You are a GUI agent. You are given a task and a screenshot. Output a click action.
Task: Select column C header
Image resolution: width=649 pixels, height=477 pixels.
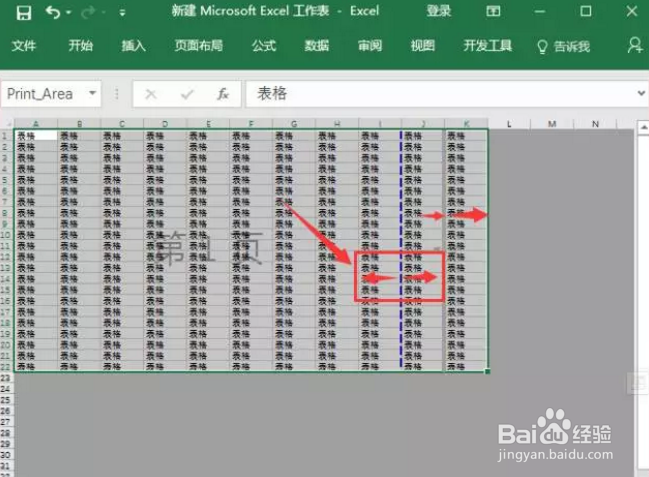tap(122, 123)
